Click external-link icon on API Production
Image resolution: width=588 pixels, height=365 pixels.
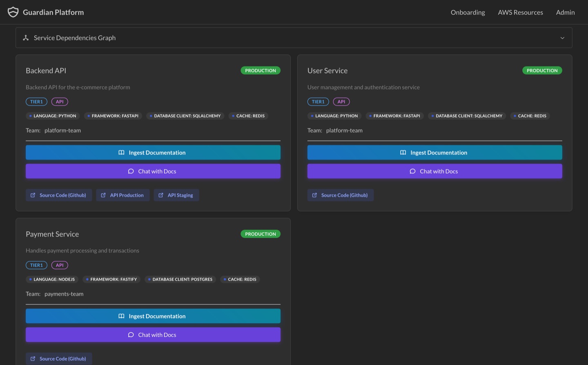point(103,195)
